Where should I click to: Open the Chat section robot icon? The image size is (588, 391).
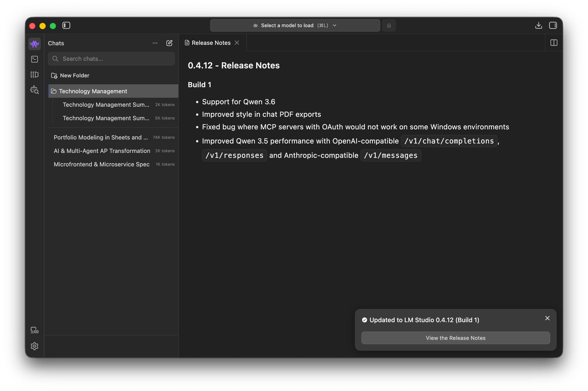click(x=35, y=44)
